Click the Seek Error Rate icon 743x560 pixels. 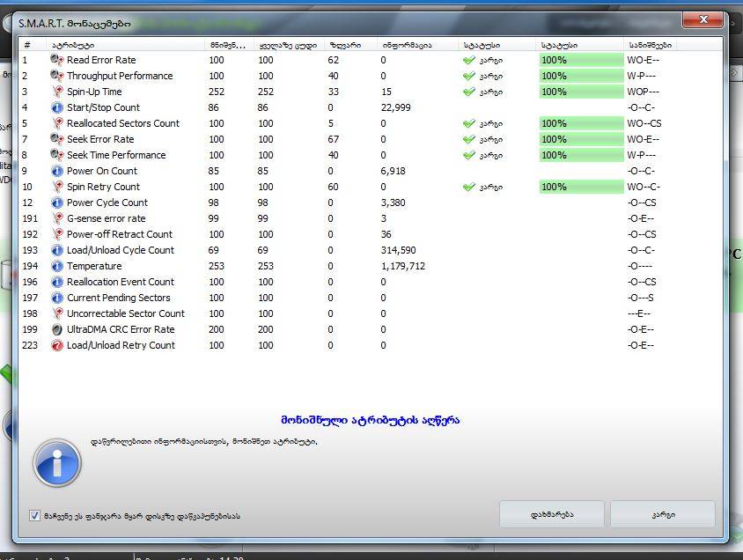click(57, 139)
